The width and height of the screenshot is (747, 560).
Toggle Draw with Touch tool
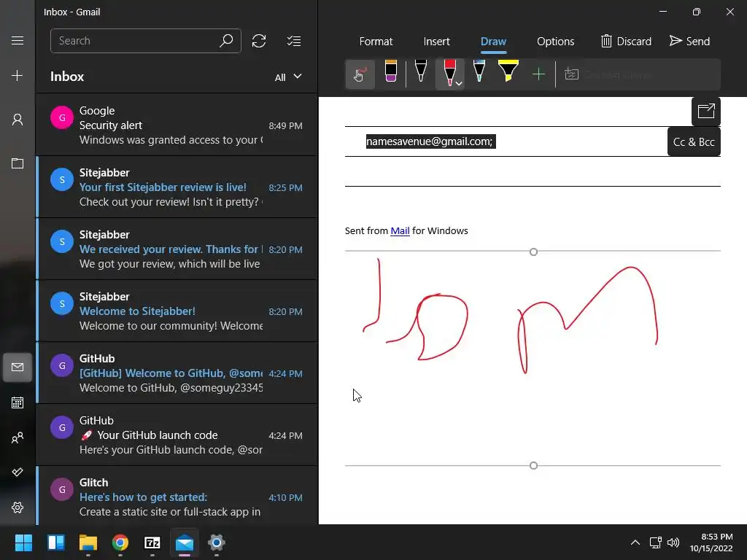(360, 74)
